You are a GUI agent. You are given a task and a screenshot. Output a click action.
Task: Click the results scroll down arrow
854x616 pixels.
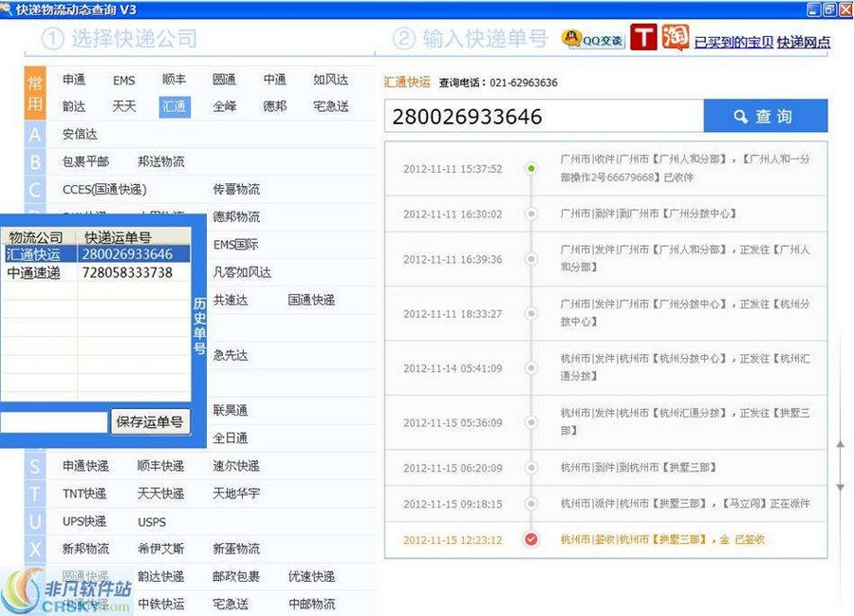tap(841, 487)
